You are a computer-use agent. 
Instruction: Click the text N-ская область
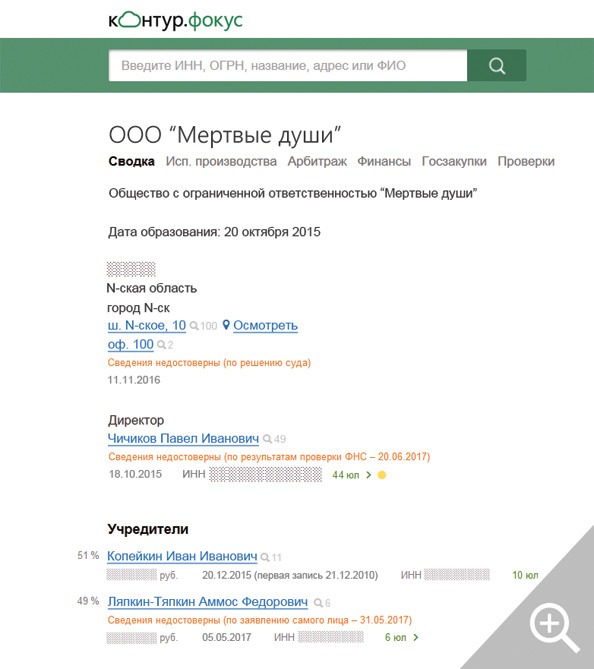[x=151, y=288]
